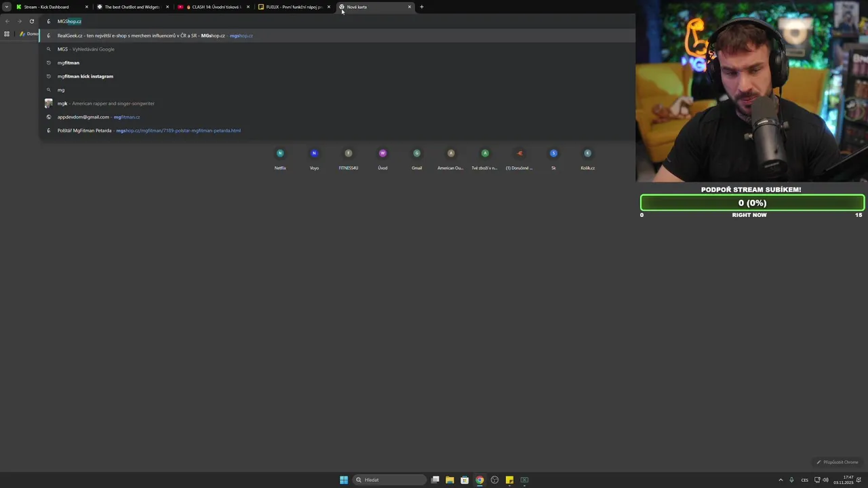Open FITNESS4U shortcut
The height and width of the screenshot is (488, 868).
349,159
